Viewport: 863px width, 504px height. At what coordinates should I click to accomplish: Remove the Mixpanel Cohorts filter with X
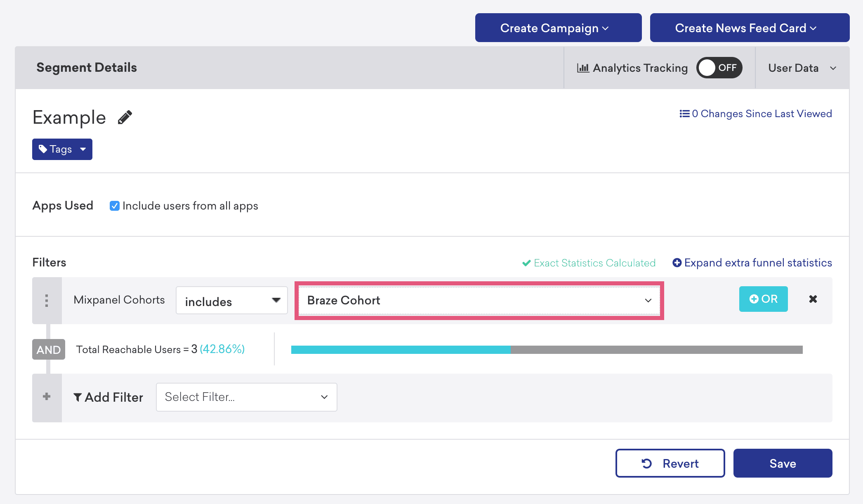tap(813, 299)
